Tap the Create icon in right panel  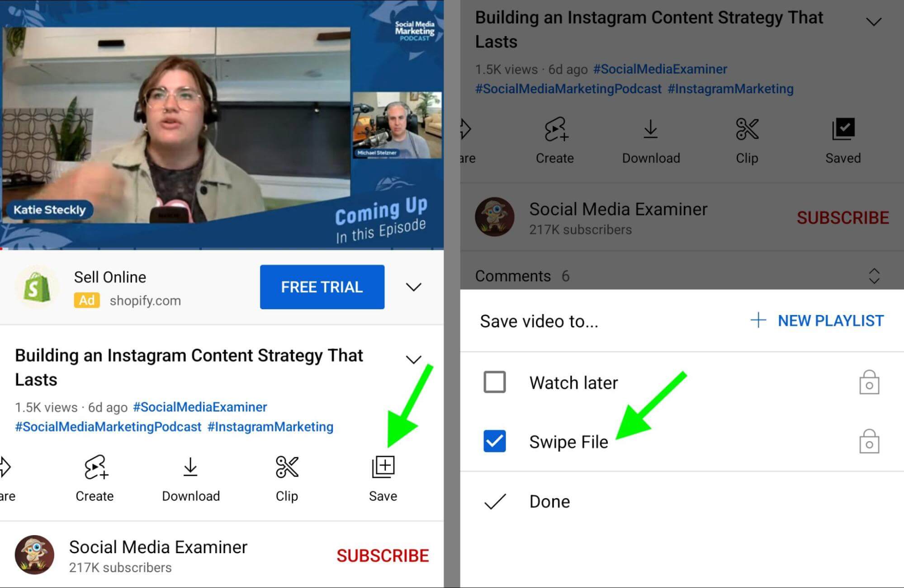[x=556, y=129]
